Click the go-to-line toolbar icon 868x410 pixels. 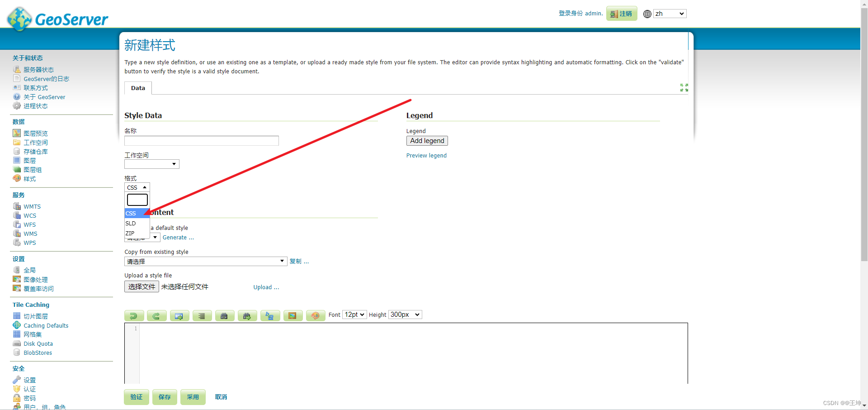pyautogui.click(x=179, y=315)
